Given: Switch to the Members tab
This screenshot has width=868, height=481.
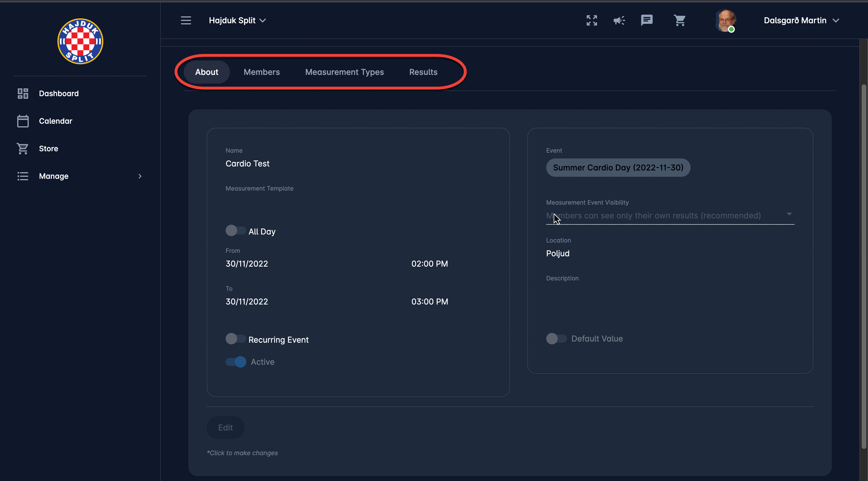Looking at the screenshot, I should 261,72.
